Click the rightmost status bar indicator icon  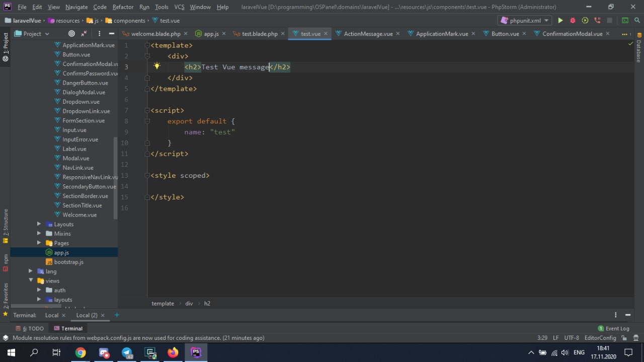coord(636,338)
